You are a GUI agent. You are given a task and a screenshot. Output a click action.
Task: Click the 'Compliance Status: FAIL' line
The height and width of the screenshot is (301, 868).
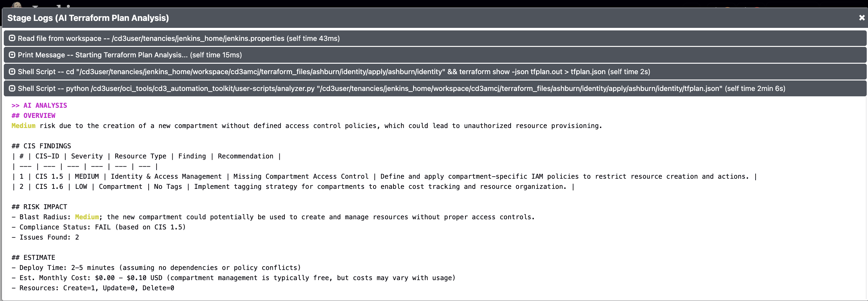coord(99,227)
